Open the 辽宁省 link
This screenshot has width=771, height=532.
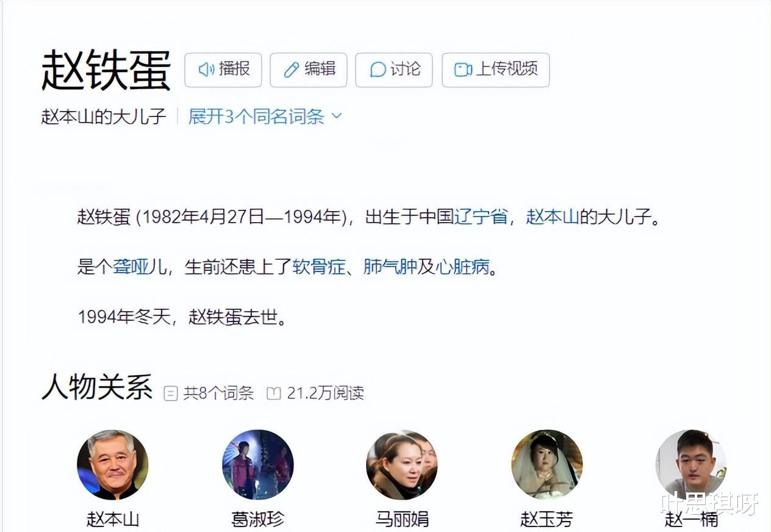coord(481,217)
